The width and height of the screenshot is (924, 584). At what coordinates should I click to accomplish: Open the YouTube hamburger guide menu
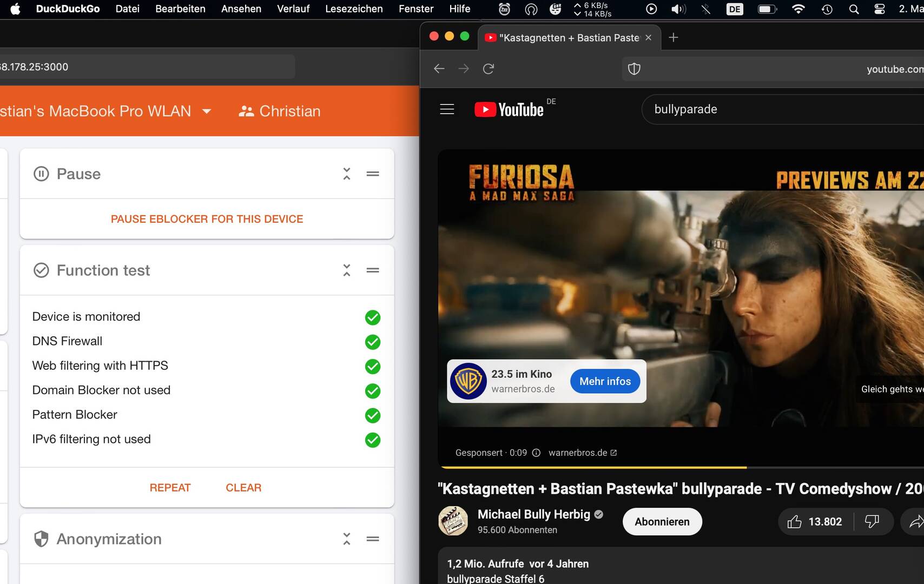tap(447, 109)
